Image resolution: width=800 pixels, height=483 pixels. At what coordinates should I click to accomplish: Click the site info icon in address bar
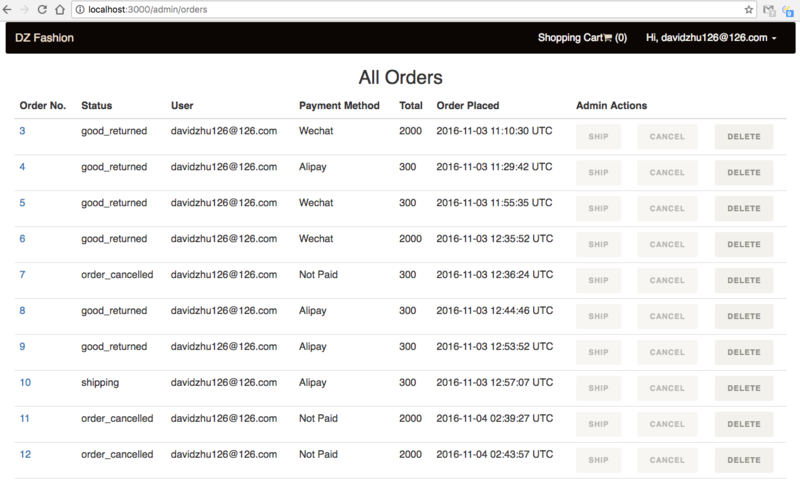coord(80,10)
